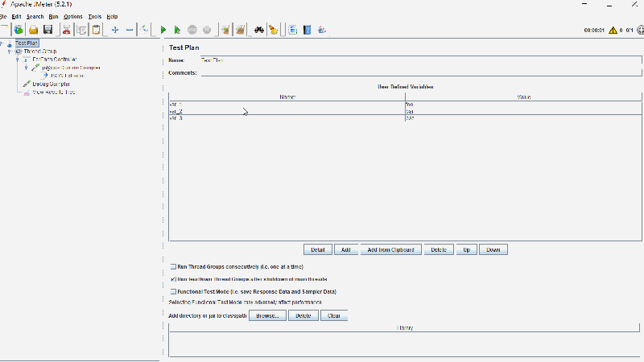Screen dimensions: 644x362
Task: Click the Stop test icon
Action: pyautogui.click(x=192, y=30)
